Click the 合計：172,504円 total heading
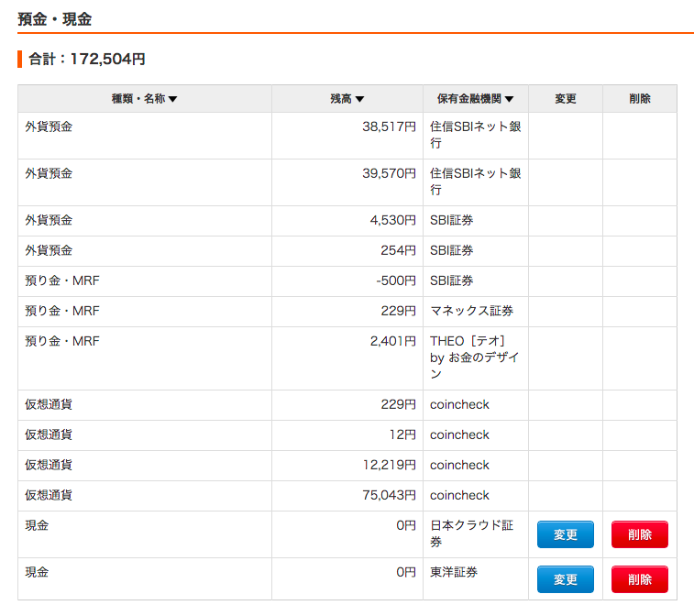 coord(87,59)
